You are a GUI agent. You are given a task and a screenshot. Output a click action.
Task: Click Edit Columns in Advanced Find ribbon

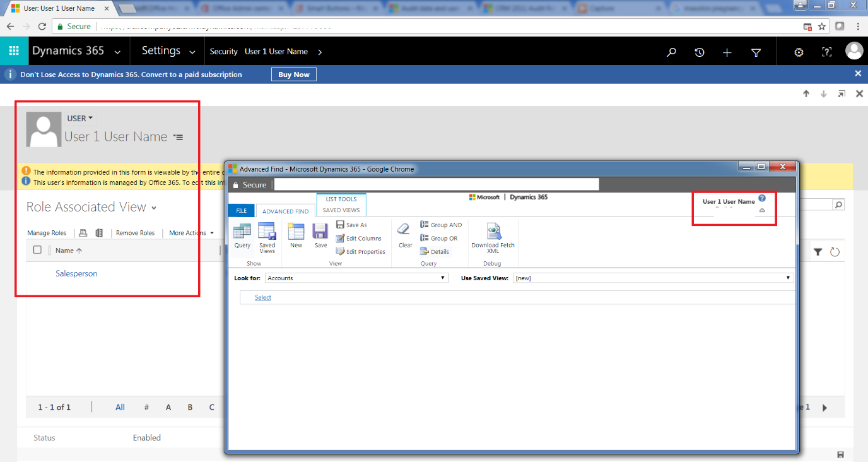(358, 238)
